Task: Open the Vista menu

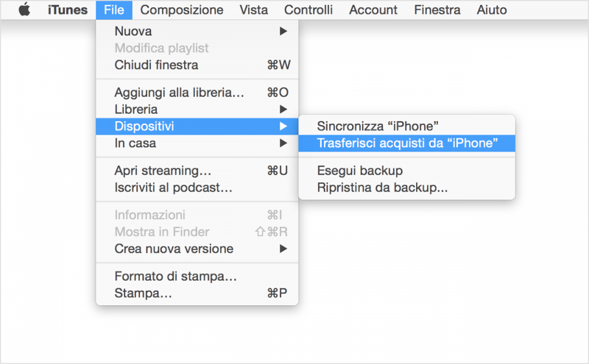Action: [254, 10]
